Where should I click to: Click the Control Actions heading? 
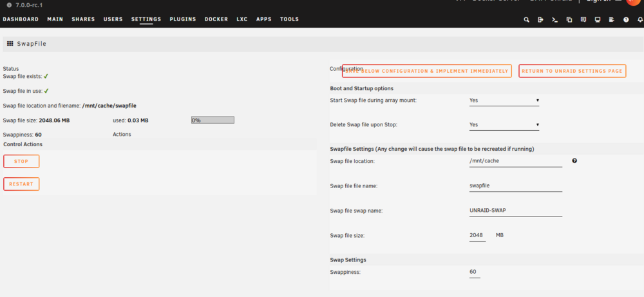tap(23, 144)
